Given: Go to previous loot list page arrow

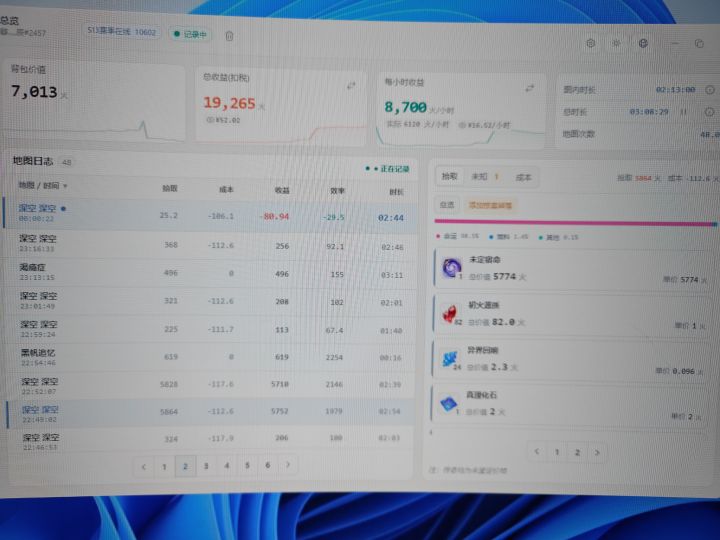Looking at the screenshot, I should 536,452.
